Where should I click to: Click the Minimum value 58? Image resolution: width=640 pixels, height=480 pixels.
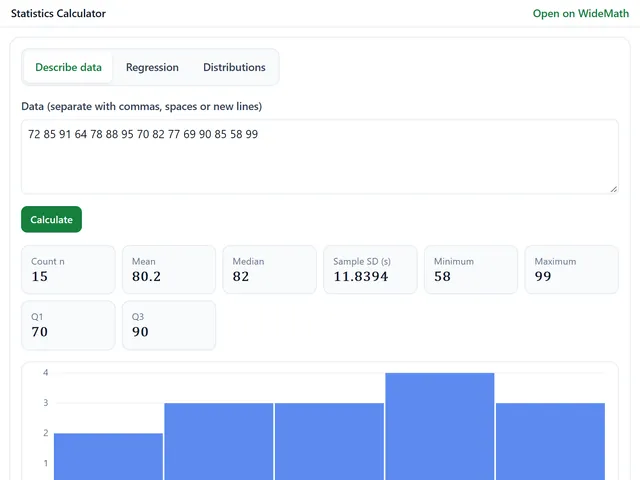click(442, 276)
